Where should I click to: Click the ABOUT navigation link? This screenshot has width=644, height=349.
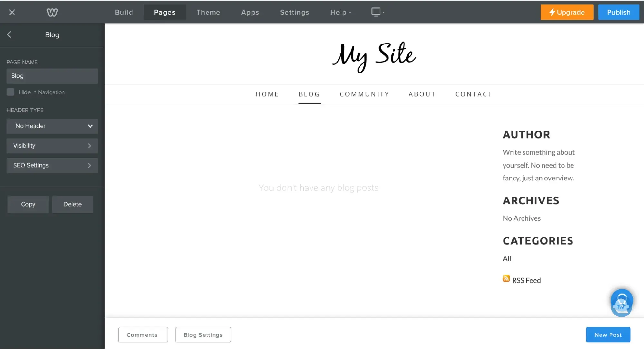[x=422, y=94]
